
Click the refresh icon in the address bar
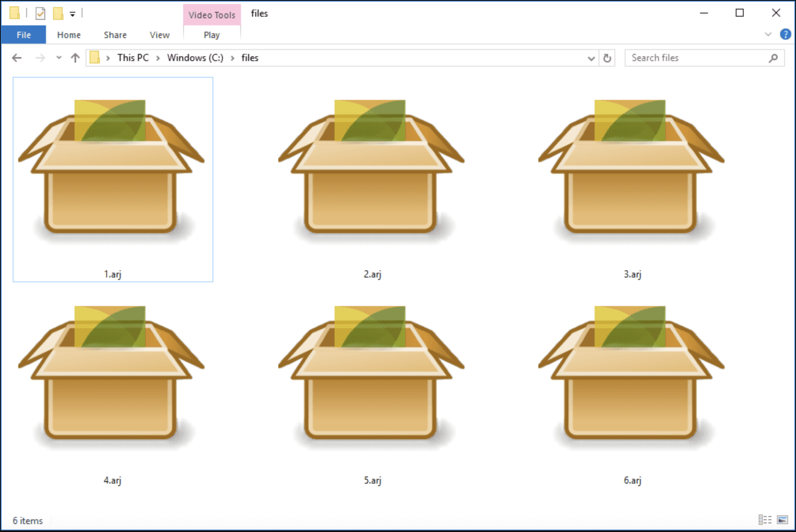(x=606, y=57)
